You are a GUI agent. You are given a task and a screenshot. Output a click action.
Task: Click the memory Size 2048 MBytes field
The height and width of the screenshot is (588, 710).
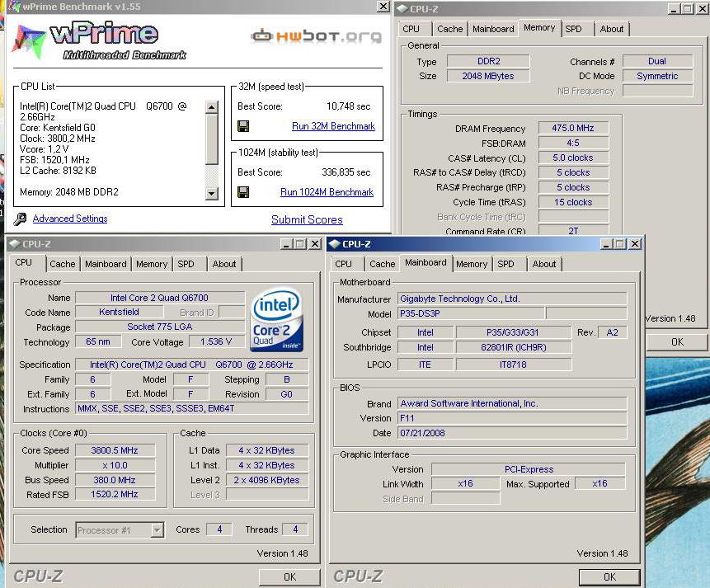[488, 76]
